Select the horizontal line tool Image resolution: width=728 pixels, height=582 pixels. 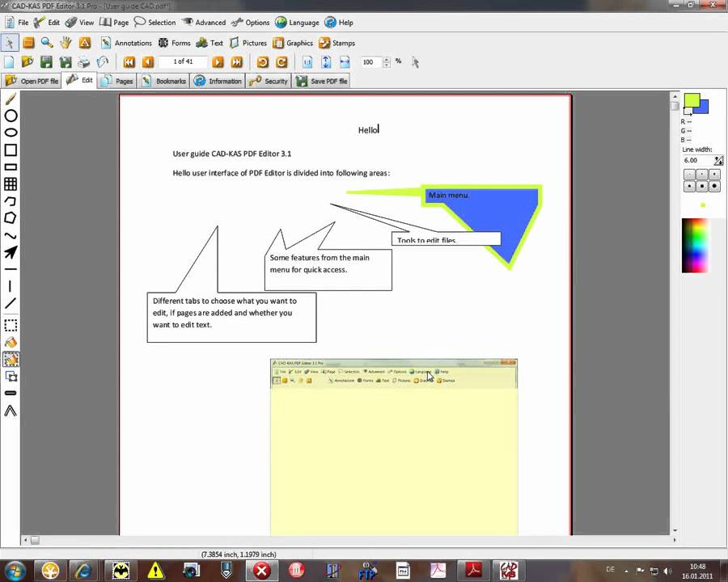click(x=11, y=269)
